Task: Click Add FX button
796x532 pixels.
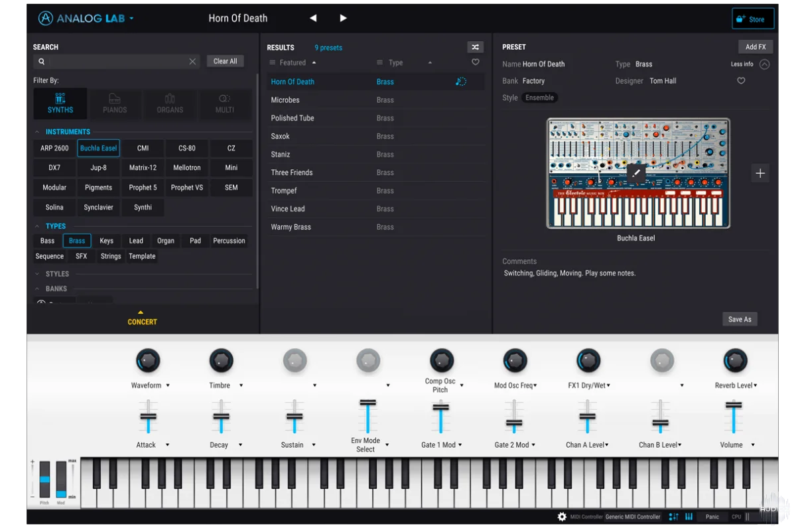Action: [756, 47]
